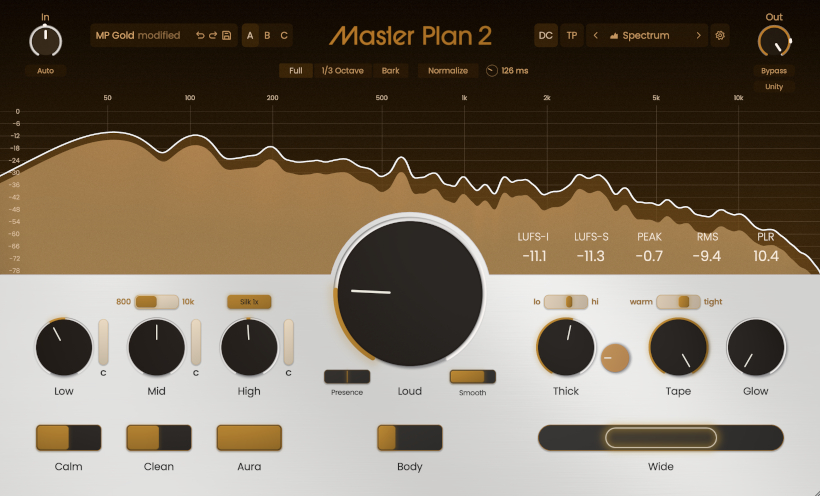Image resolution: width=820 pixels, height=496 pixels.
Task: Click the Tape knob
Action: click(678, 347)
